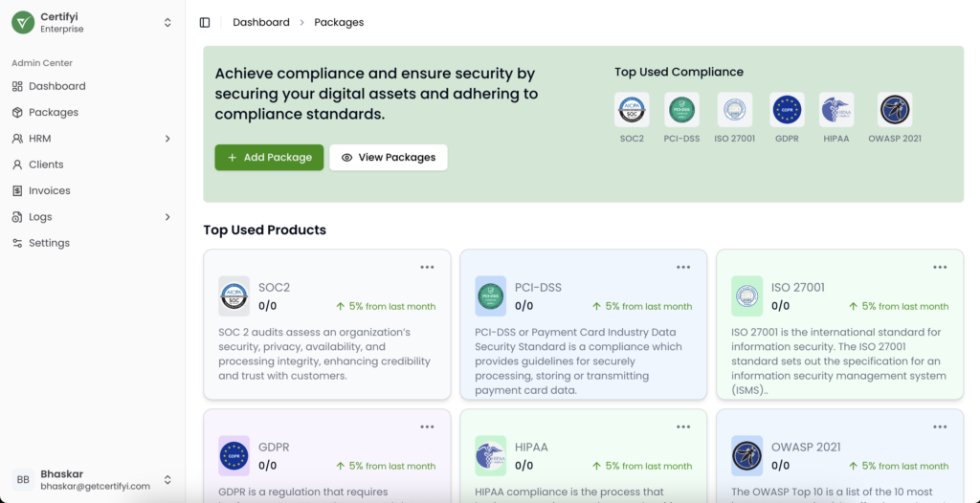Image resolution: width=980 pixels, height=503 pixels.
Task: Expand the Logs chevron
Action: point(167,217)
